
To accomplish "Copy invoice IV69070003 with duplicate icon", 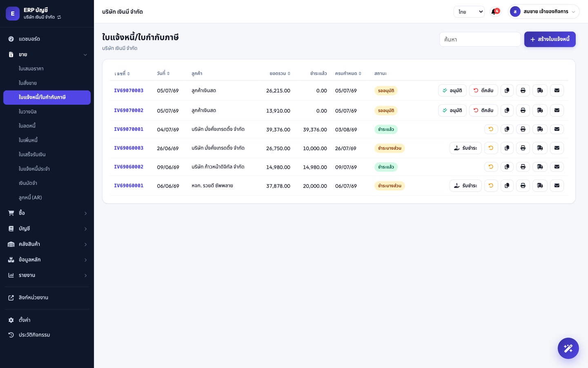I will click(x=507, y=90).
